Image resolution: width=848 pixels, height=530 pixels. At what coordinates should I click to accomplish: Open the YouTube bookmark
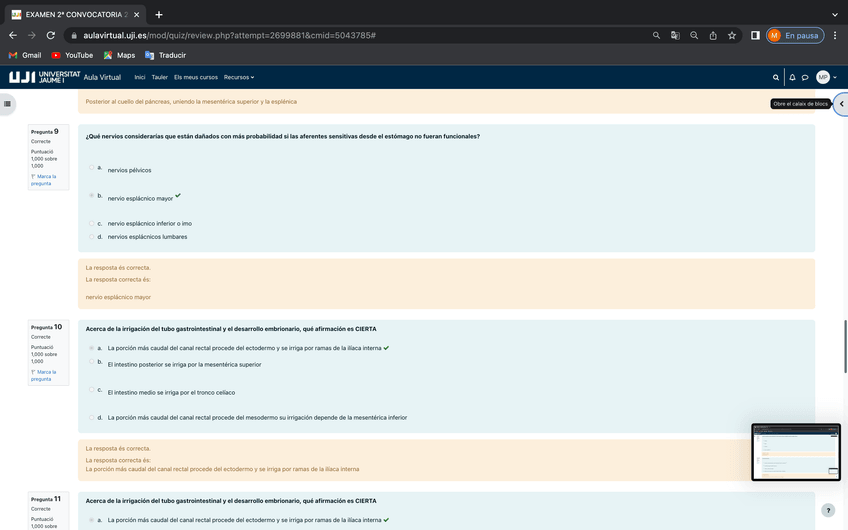pos(72,55)
